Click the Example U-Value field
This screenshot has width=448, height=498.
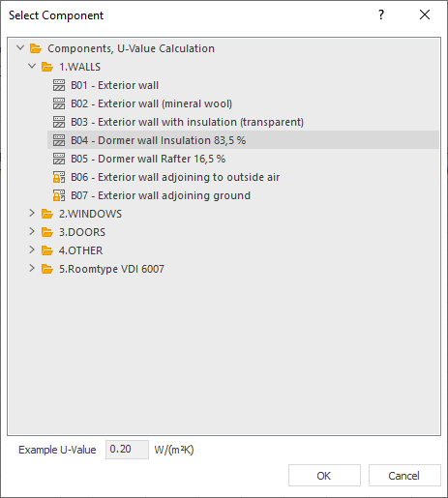pos(127,450)
